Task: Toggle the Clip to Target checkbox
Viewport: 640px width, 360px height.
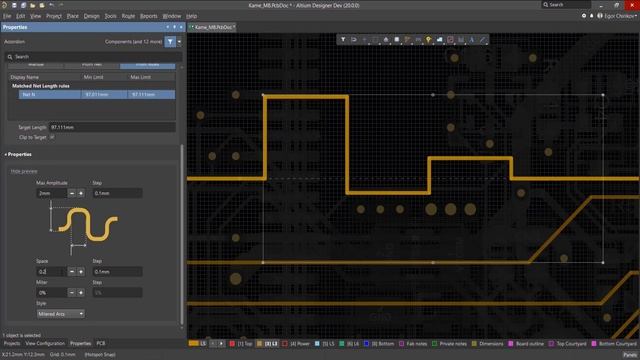Action: (52, 137)
